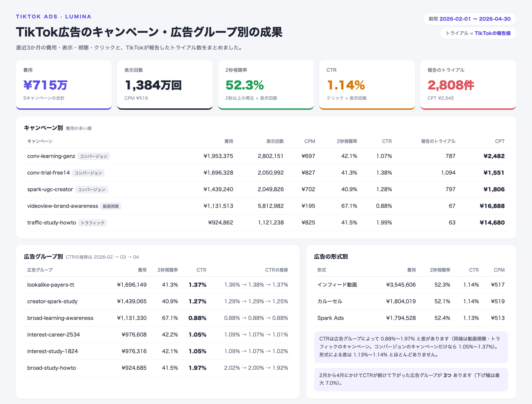Select campaign name traffic-study-howto
532x404 pixels.
pos(52,223)
